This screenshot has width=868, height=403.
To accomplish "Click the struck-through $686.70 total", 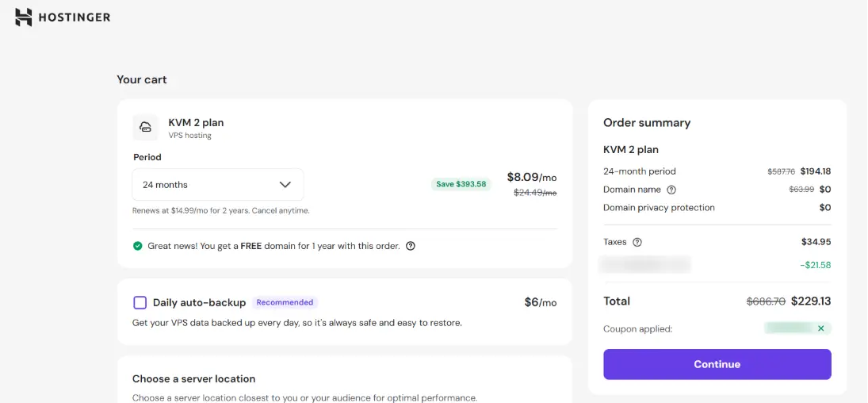I will [766, 301].
